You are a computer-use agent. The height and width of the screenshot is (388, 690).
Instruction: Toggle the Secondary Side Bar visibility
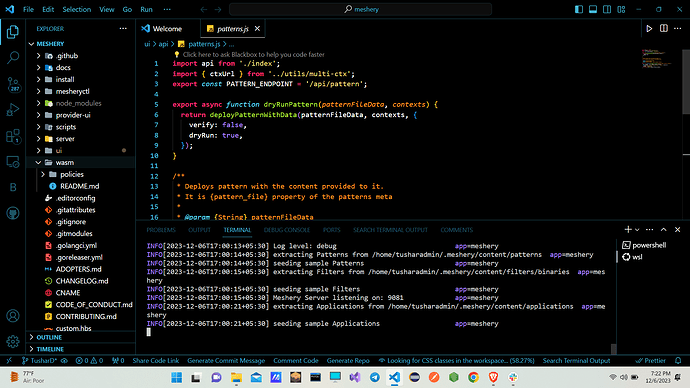[607, 9]
